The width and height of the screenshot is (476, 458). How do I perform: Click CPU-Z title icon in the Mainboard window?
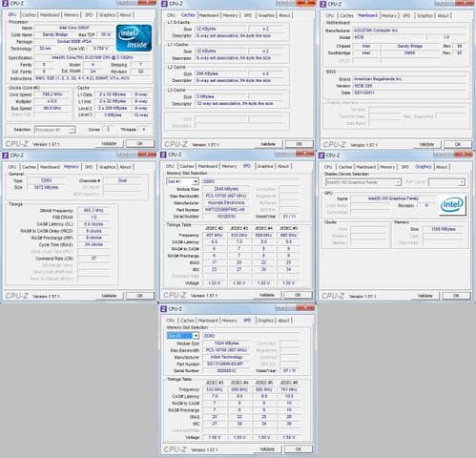click(x=322, y=4)
